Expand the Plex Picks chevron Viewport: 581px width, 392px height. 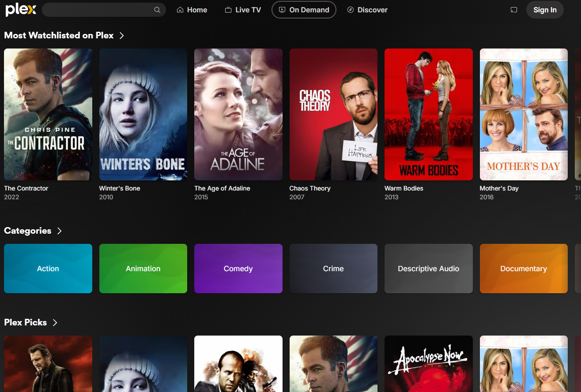(55, 322)
